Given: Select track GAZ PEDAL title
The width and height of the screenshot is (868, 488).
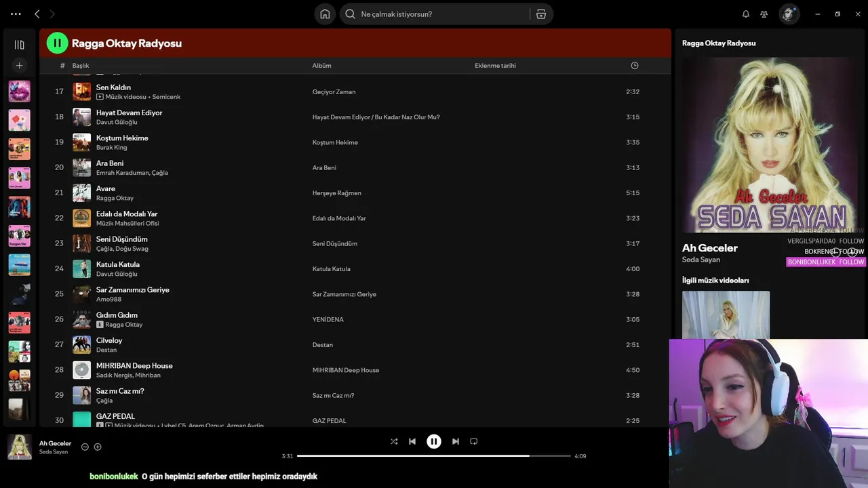Looking at the screenshot, I should 115,416.
